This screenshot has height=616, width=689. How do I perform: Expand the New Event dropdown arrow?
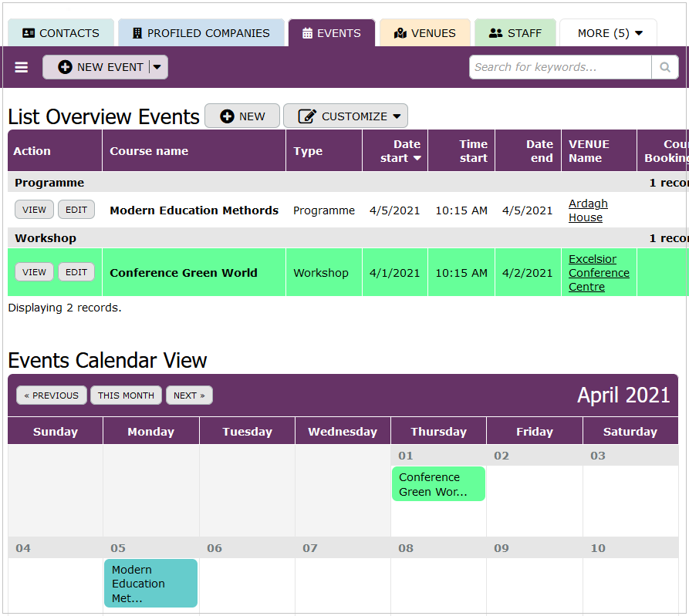[x=157, y=67]
